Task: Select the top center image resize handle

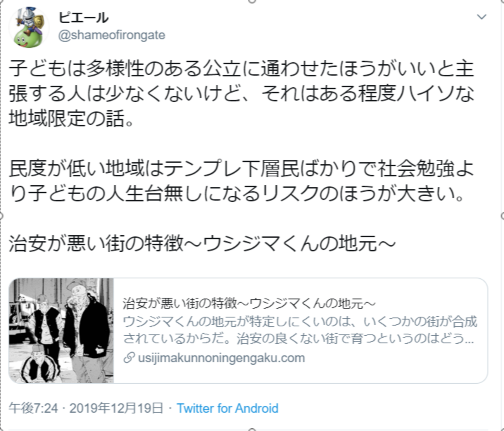Action: (x=252, y=1)
